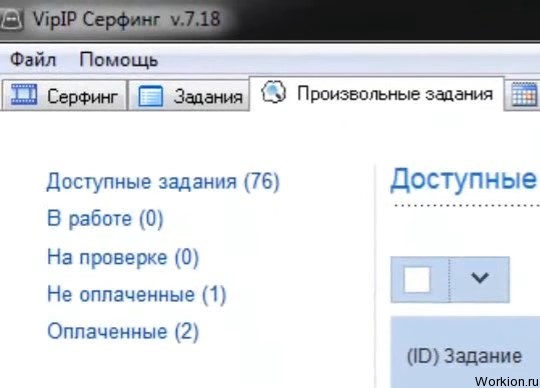
Task: Switch to the Задания tab
Action: [x=189, y=96]
